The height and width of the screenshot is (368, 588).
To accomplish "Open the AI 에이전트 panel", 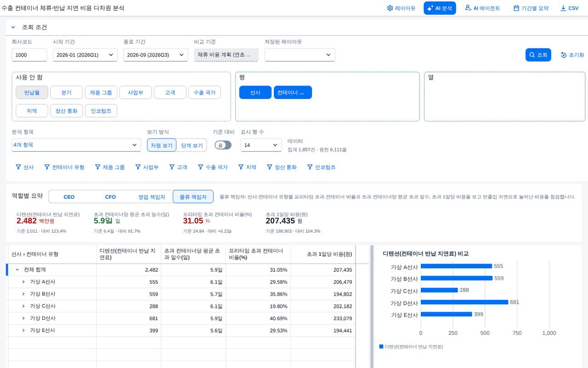I will (x=482, y=8).
